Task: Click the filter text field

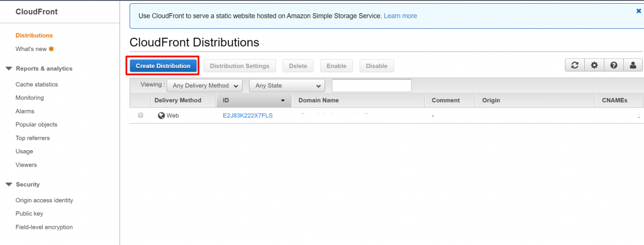Action: [x=372, y=86]
